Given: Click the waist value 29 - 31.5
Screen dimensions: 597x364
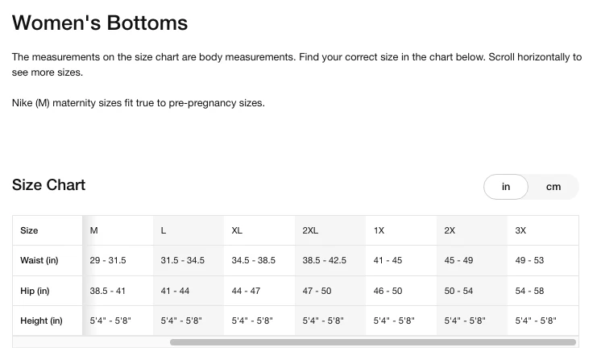Looking at the screenshot, I should pyautogui.click(x=108, y=260).
